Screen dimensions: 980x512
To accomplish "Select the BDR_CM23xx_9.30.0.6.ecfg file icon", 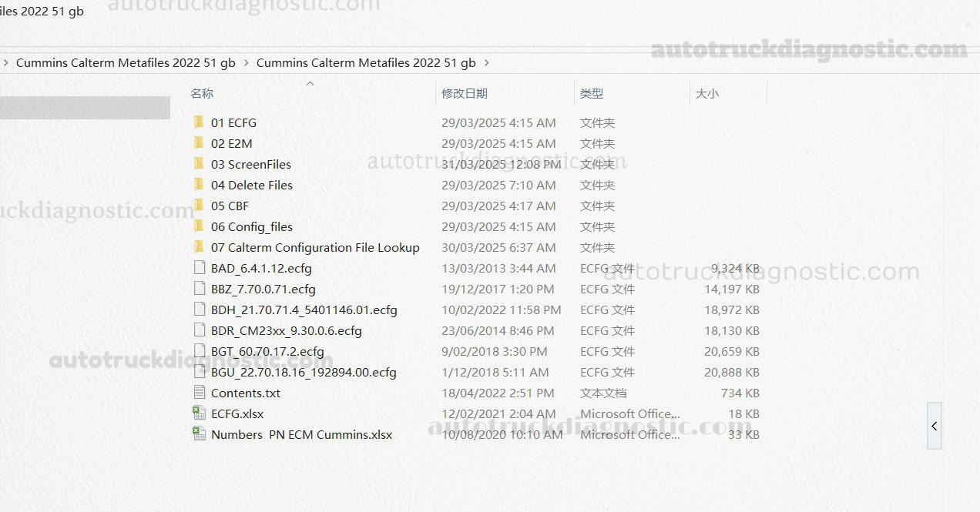I will pos(199,330).
